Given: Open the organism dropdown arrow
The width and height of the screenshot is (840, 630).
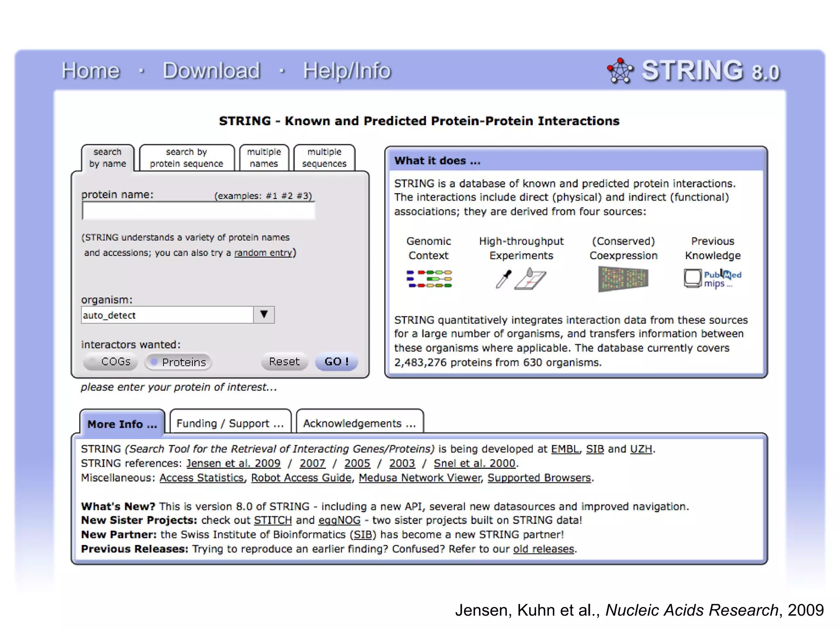Looking at the screenshot, I should tap(264, 315).
